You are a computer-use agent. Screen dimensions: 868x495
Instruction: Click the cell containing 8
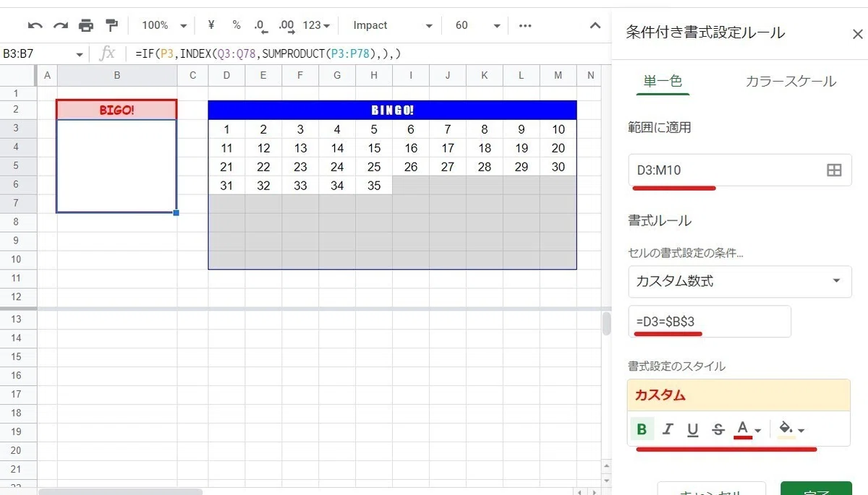(485, 129)
